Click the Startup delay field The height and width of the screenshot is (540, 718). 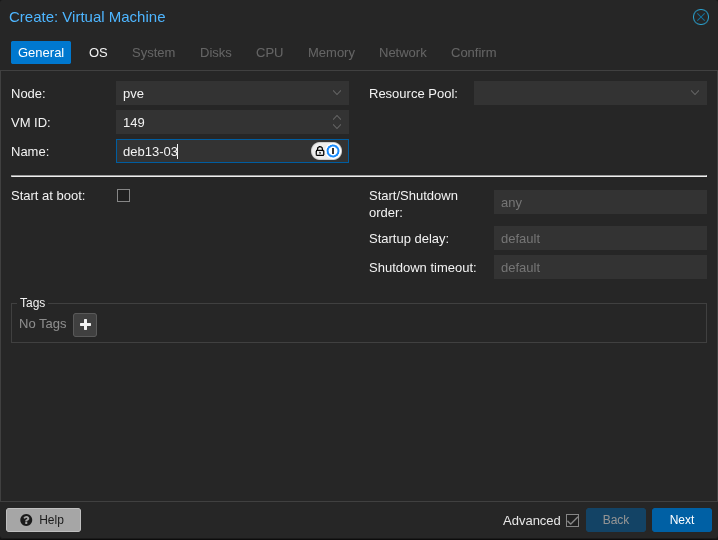coord(600,238)
